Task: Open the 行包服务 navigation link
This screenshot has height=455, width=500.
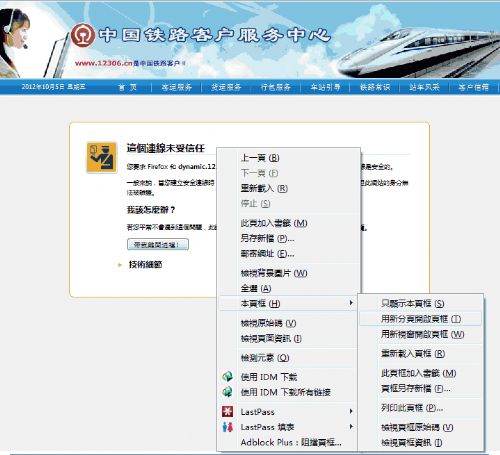Action: click(x=276, y=87)
